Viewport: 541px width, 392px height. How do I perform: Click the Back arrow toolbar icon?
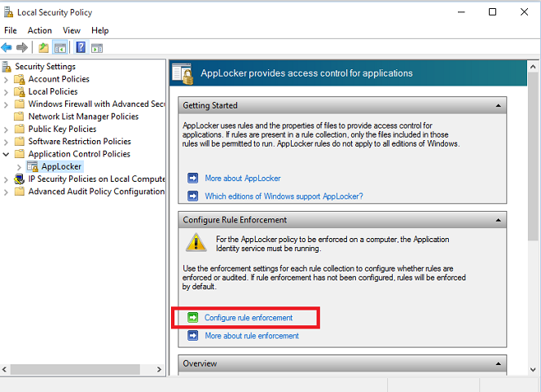pos(7,47)
